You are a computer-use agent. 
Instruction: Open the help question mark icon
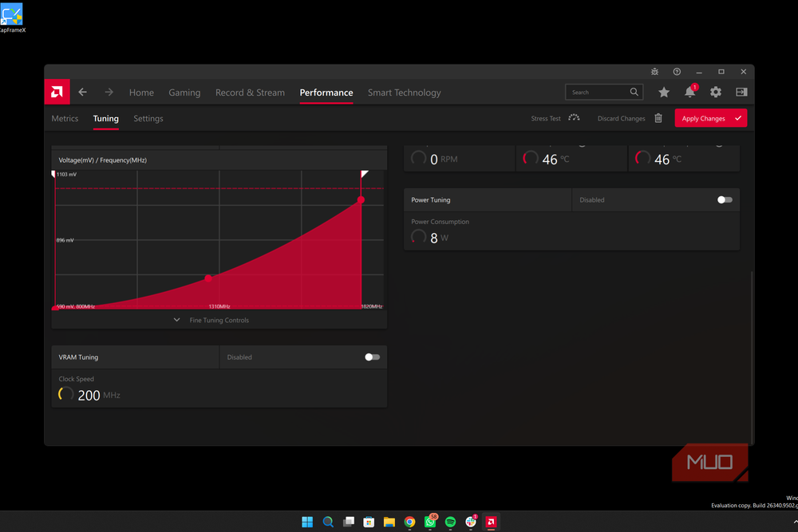point(677,72)
